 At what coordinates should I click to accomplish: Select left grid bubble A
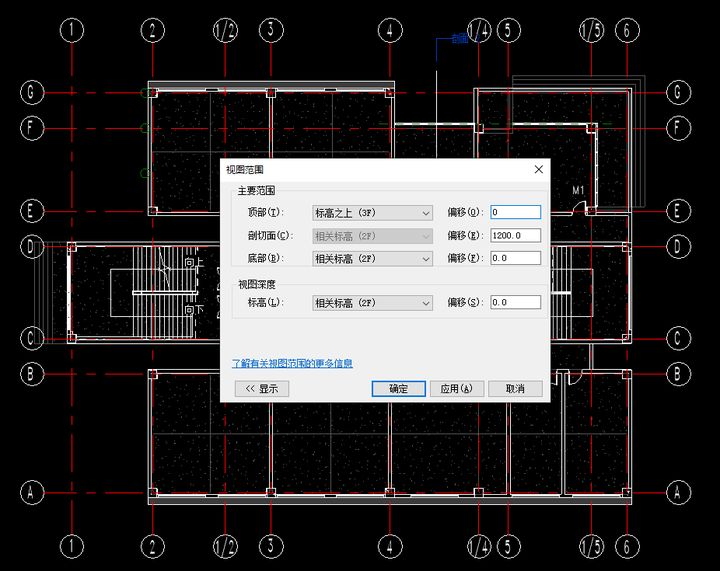click(x=32, y=493)
